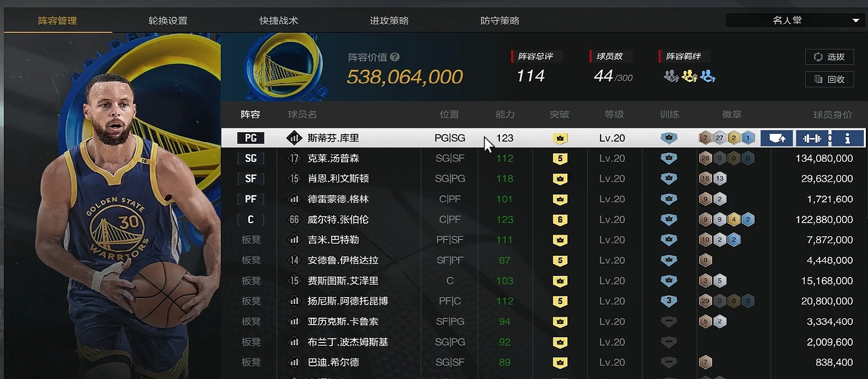Click the player upgrade button on Curry row
Image resolution: width=868 pixels, height=379 pixels.
777,138
